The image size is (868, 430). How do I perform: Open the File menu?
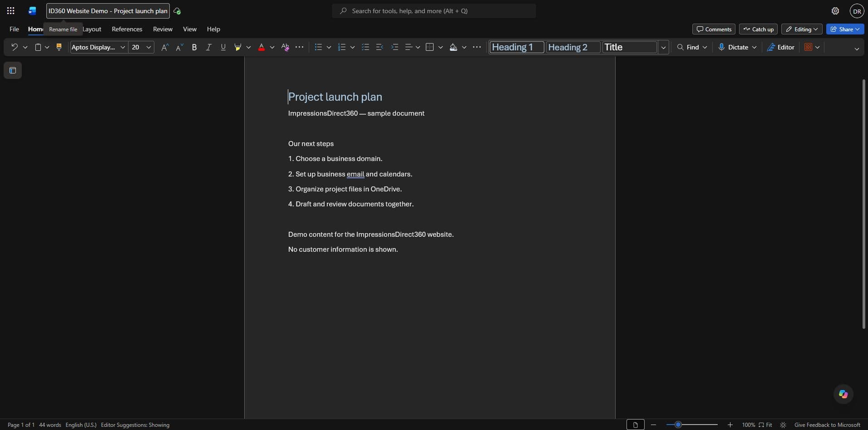[x=14, y=29]
